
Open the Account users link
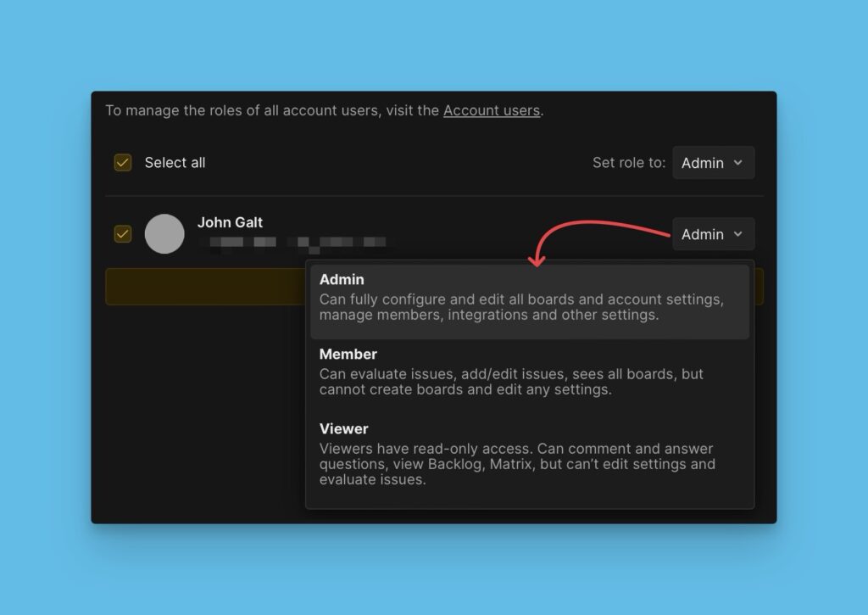491,110
